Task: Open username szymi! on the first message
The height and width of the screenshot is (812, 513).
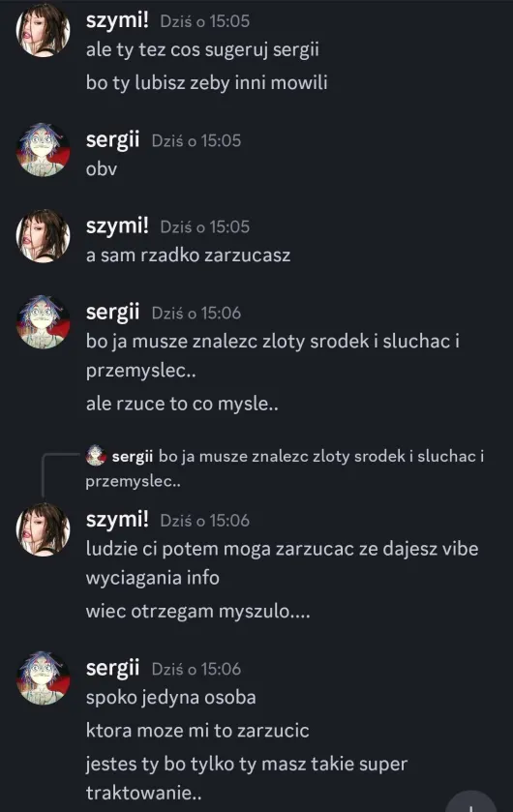Action: coord(117,20)
